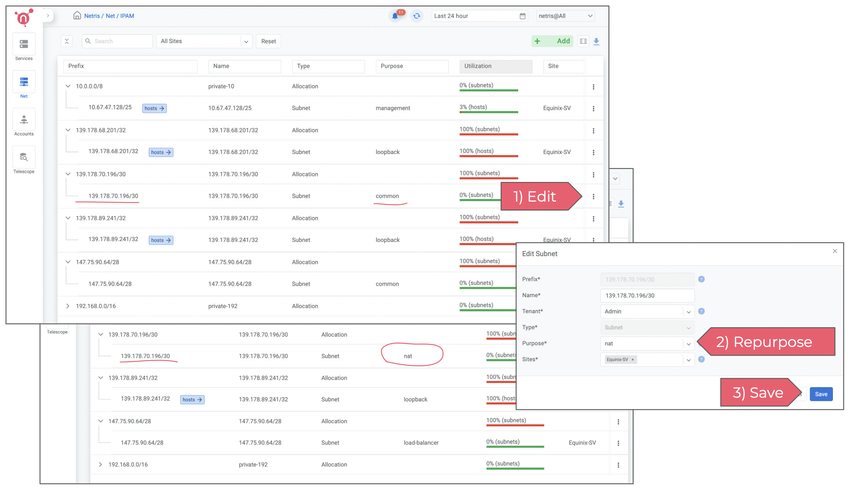The width and height of the screenshot is (868, 488).
Task: Open the notifications bell icon
Action: pyautogui.click(x=394, y=16)
